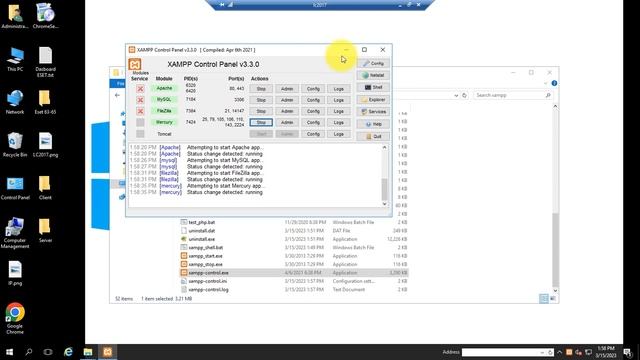The image size is (640, 360).
Task: Click the Search xampp input field
Action: pos(513,95)
